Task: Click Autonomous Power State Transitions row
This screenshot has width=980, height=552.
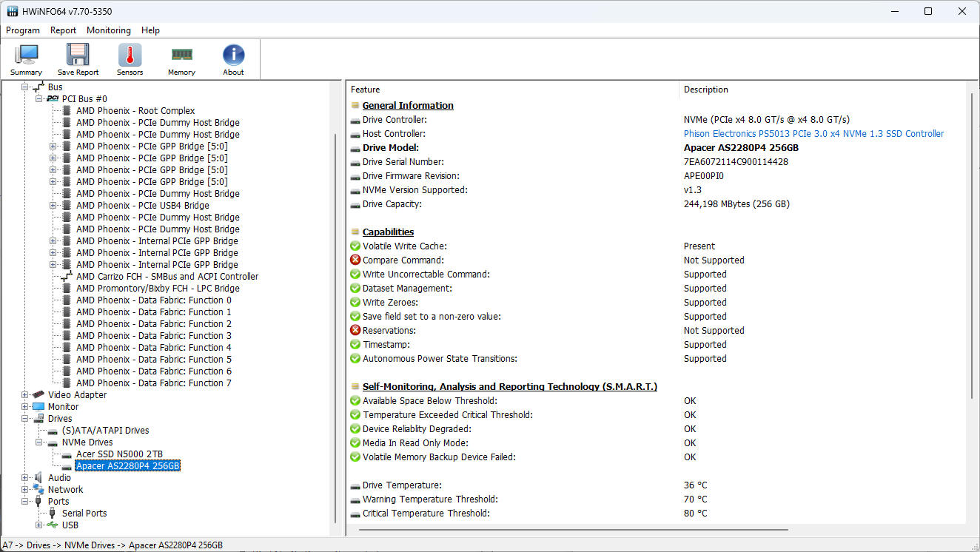Action: pos(656,359)
